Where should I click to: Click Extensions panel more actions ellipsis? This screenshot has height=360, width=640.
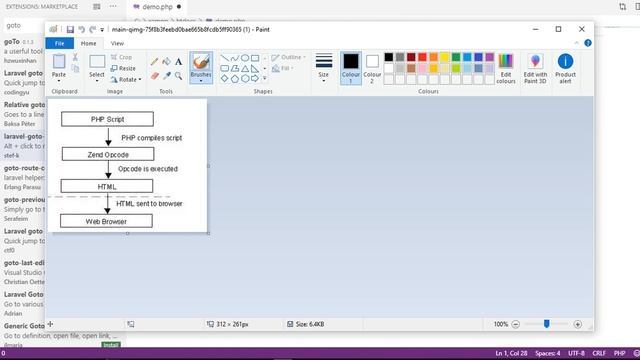click(113, 6)
